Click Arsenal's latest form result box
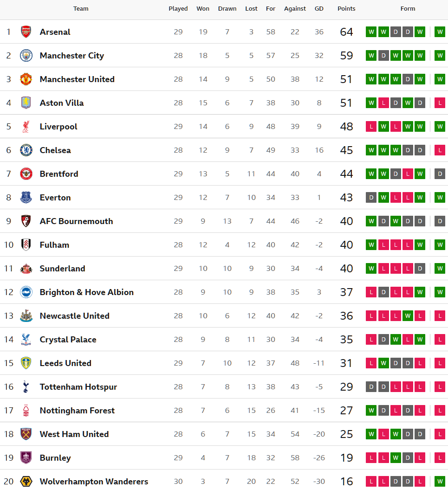This screenshot has width=448, height=489. tap(440, 32)
